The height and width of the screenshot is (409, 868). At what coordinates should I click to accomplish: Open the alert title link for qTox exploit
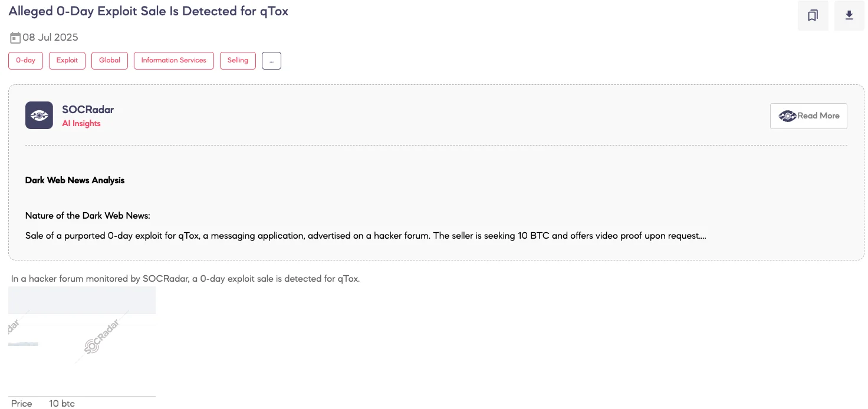(148, 11)
